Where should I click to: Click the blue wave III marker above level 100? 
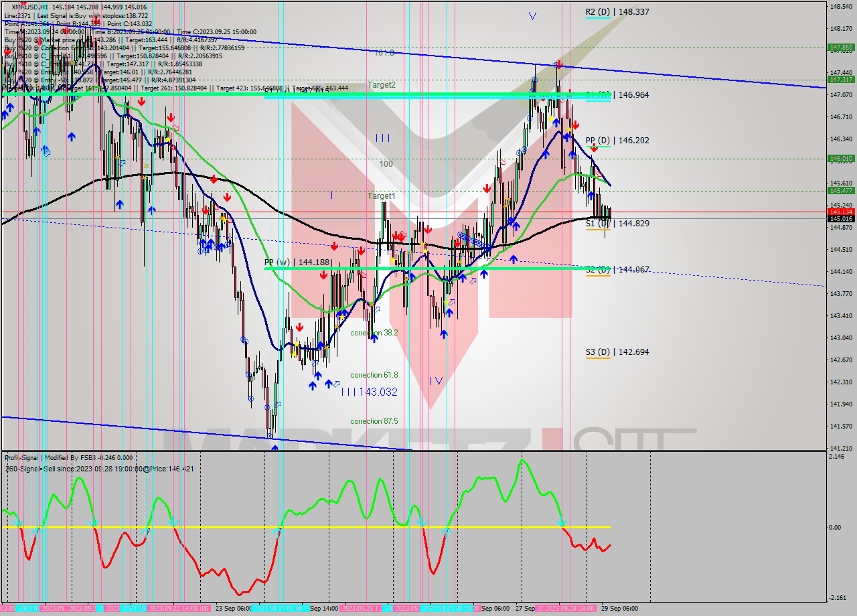[x=382, y=138]
